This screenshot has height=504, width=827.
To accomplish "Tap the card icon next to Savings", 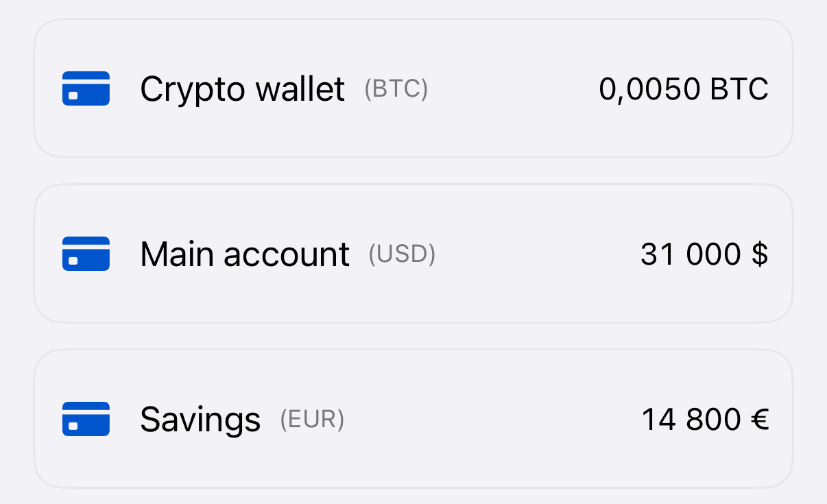I will tap(86, 419).
